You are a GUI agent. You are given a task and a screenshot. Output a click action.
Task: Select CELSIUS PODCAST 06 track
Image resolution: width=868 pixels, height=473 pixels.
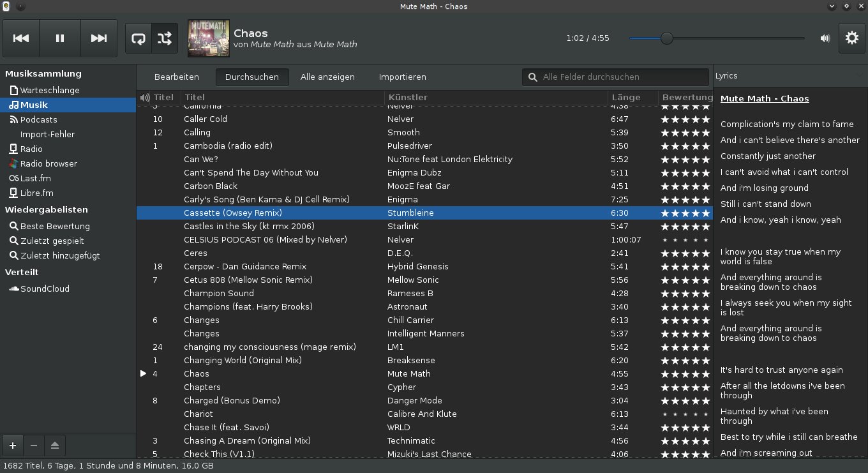(x=424, y=240)
